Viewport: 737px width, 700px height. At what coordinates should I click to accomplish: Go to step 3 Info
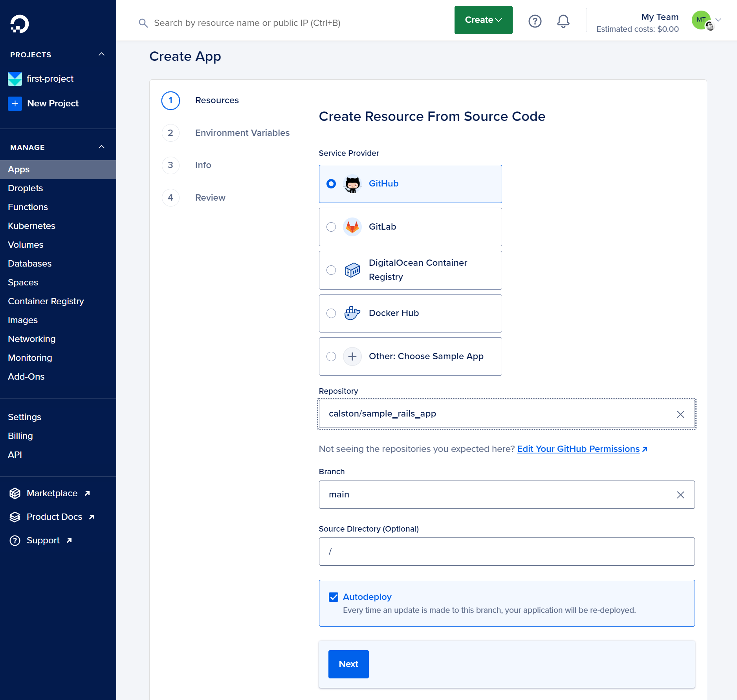pos(187,165)
